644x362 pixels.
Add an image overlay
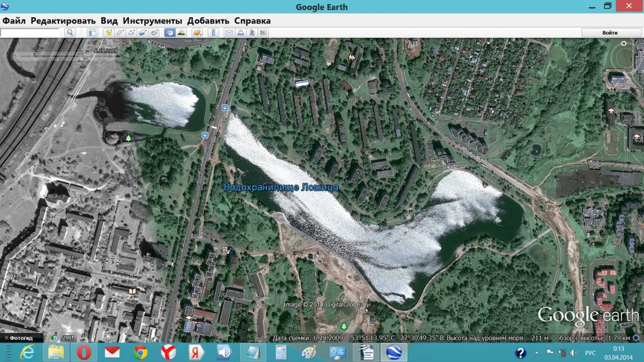click(x=143, y=33)
